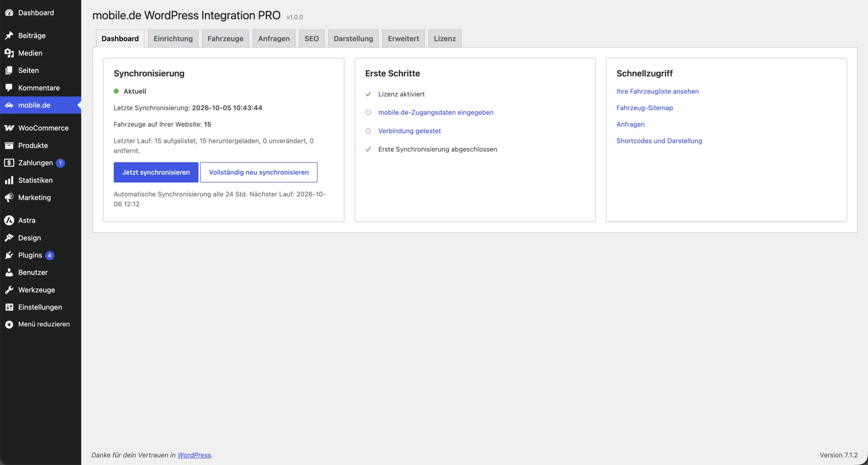This screenshot has width=868, height=465.
Task: Click the Medien media icon
Action: point(9,53)
